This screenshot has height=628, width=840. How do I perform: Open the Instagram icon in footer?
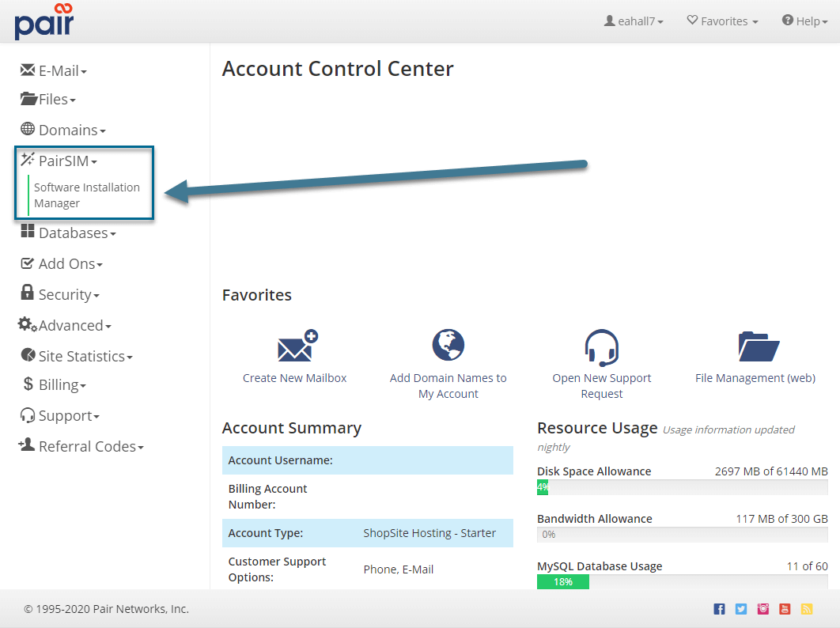(x=763, y=609)
